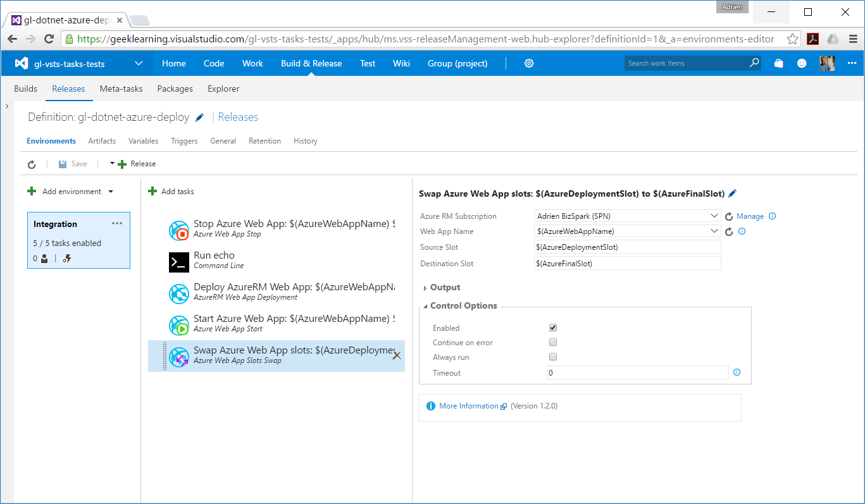The image size is (865, 504).
Task: Select the Command Line task icon
Action: 179,262
